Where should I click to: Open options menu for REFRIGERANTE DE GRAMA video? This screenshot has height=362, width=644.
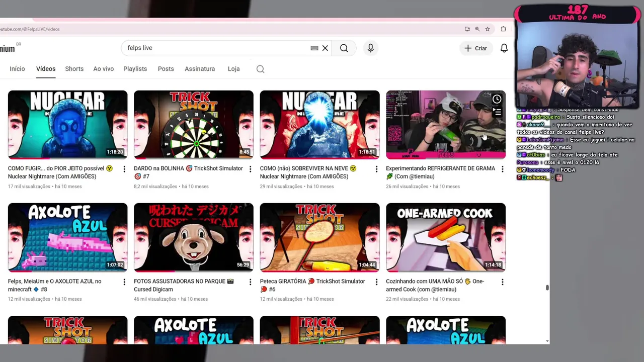pos(502,169)
